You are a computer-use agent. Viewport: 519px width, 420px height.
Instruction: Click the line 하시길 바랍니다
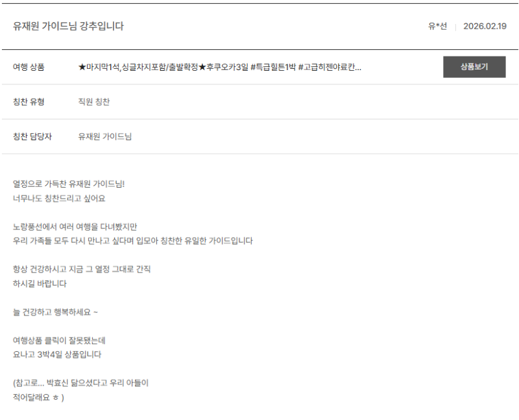point(40,284)
